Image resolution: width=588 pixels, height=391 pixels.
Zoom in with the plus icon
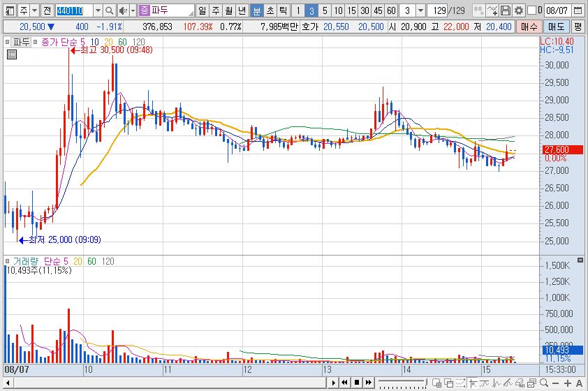coord(567,383)
